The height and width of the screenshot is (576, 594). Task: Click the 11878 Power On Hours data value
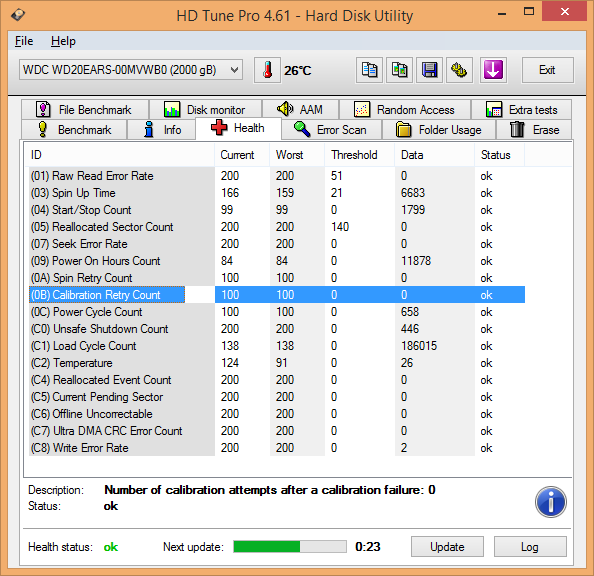pyautogui.click(x=416, y=261)
